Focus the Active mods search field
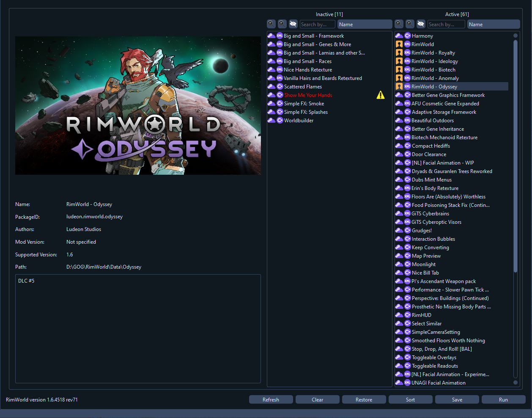Image resolution: width=532 pixels, height=418 pixels. pos(446,24)
